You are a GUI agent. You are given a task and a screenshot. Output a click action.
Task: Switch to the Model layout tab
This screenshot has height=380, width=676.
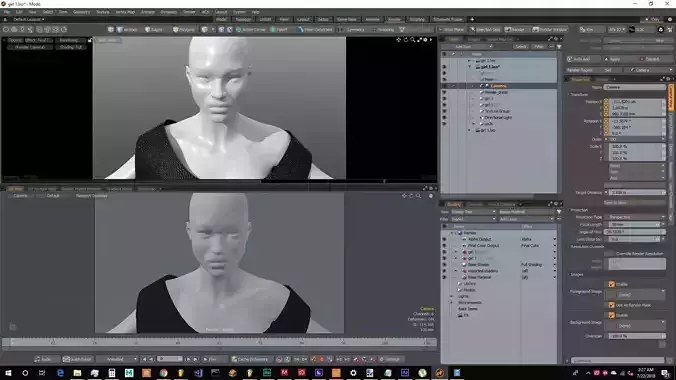coord(221,19)
